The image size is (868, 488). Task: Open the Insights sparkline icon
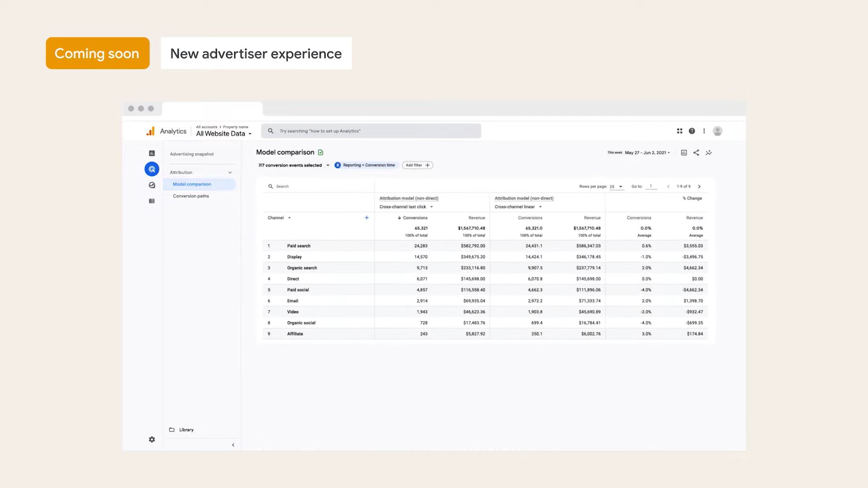point(709,153)
